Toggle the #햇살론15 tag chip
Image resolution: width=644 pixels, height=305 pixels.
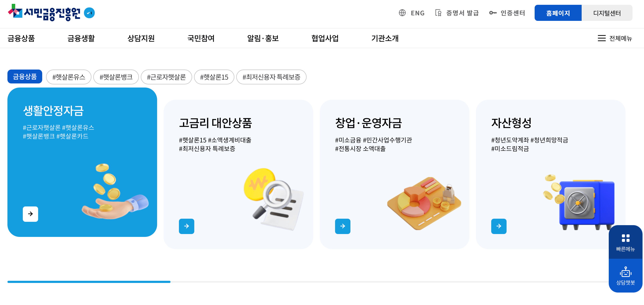point(214,77)
